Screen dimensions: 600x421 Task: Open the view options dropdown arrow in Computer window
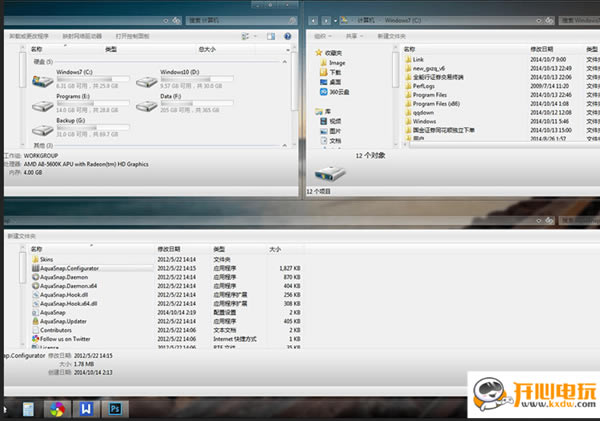point(255,36)
